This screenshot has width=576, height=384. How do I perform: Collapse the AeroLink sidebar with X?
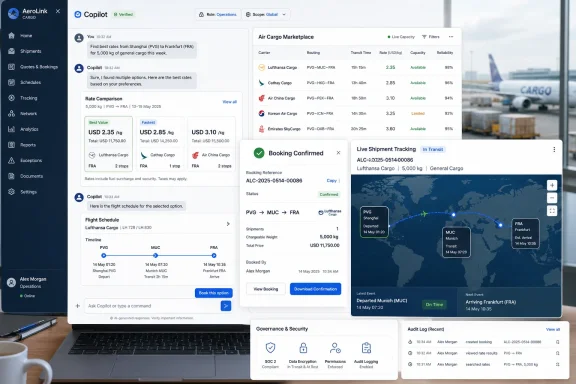pyautogui.click(x=58, y=11)
